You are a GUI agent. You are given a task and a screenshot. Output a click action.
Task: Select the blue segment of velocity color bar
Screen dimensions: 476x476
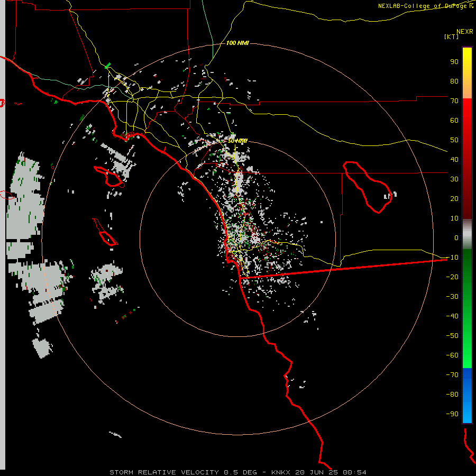[x=467, y=396]
